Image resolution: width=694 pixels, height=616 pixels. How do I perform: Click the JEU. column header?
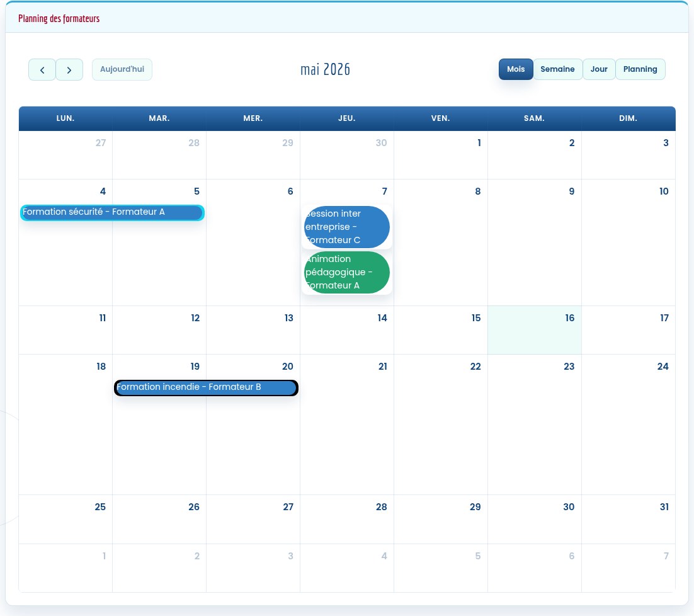tap(347, 118)
